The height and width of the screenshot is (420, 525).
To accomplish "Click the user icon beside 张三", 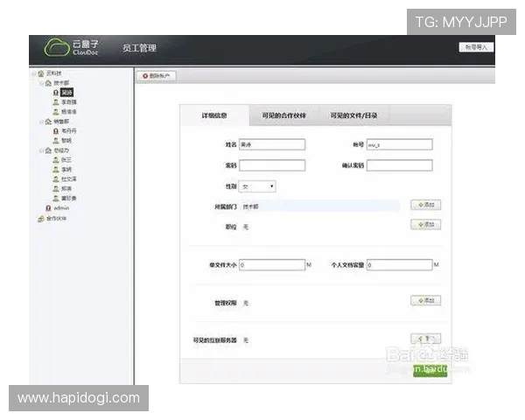I will click(56, 160).
